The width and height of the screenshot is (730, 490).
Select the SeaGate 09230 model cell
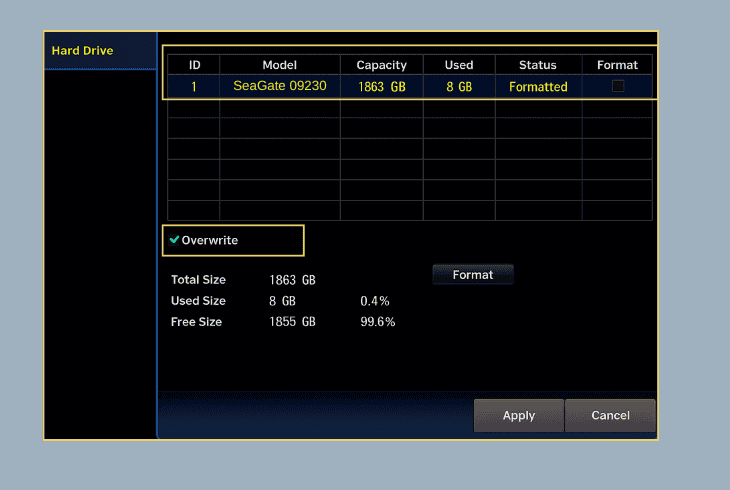(x=280, y=86)
